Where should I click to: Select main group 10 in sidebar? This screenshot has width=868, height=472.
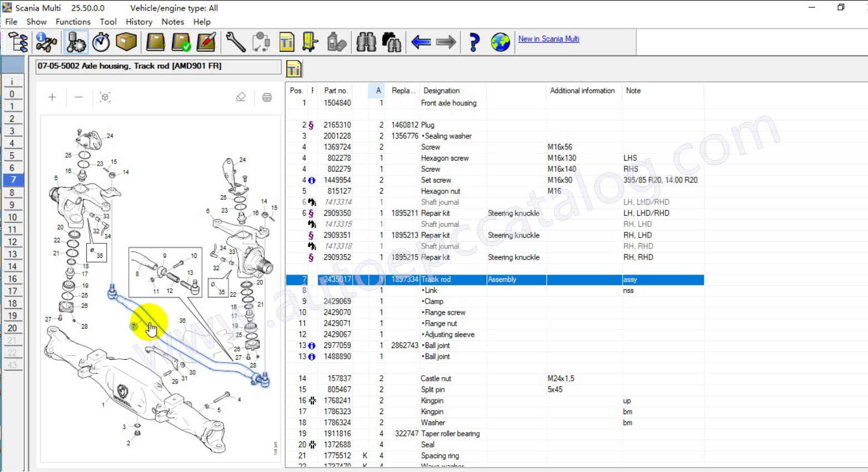click(x=12, y=217)
